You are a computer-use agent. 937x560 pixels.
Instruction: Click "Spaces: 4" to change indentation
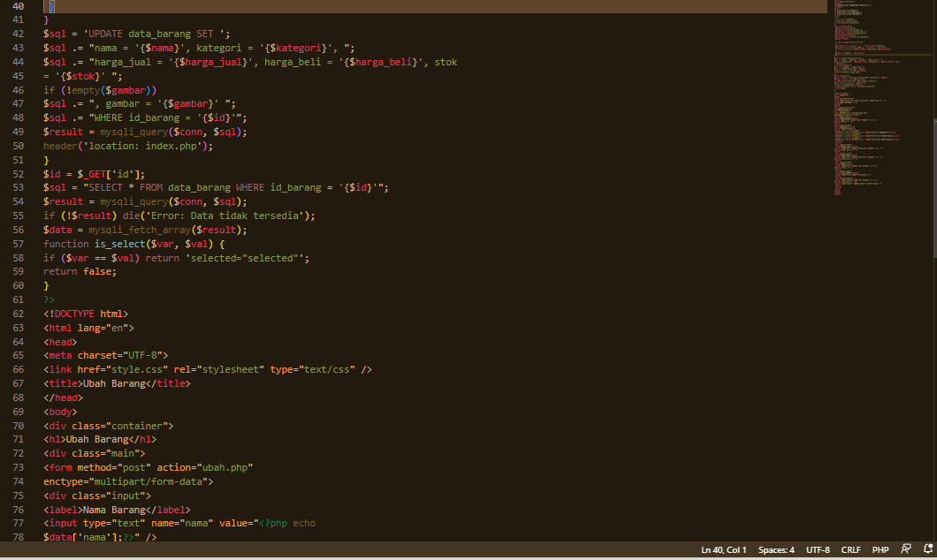tap(775, 549)
